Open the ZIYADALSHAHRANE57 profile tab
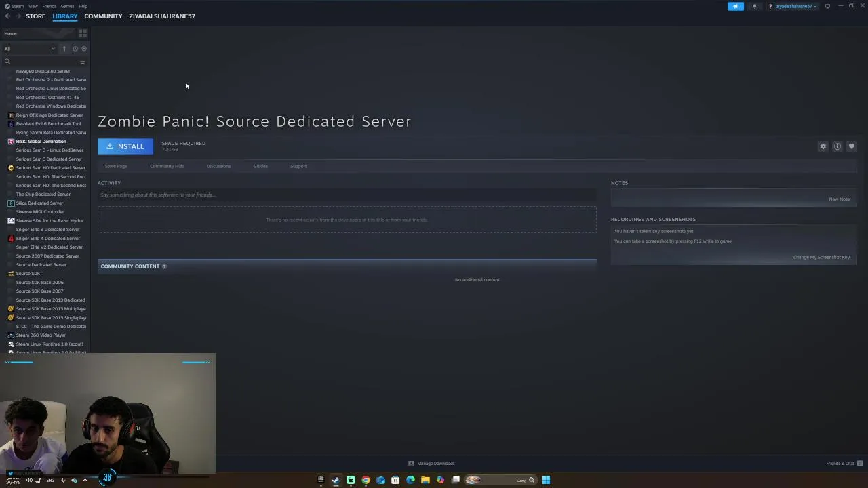This screenshot has height=488, width=868. click(162, 16)
